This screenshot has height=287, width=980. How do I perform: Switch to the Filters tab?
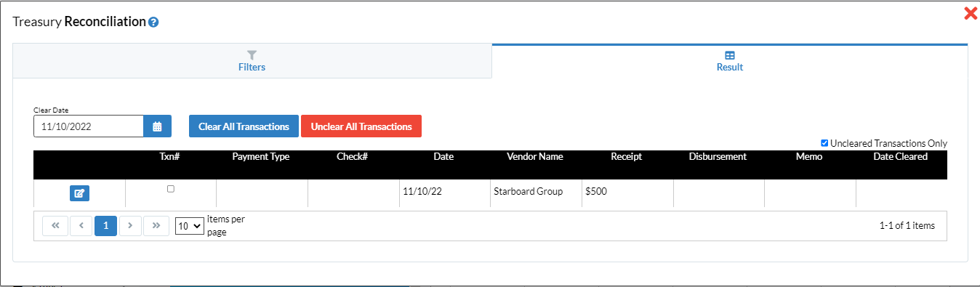click(252, 61)
